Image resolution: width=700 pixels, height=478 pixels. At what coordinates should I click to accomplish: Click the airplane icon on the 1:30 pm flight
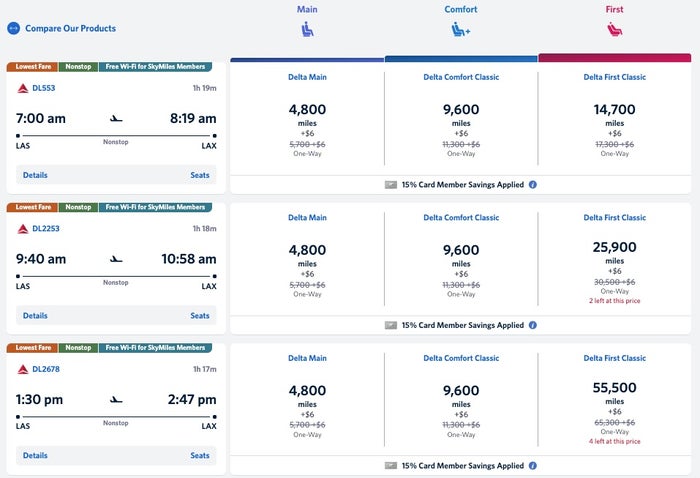coord(116,400)
